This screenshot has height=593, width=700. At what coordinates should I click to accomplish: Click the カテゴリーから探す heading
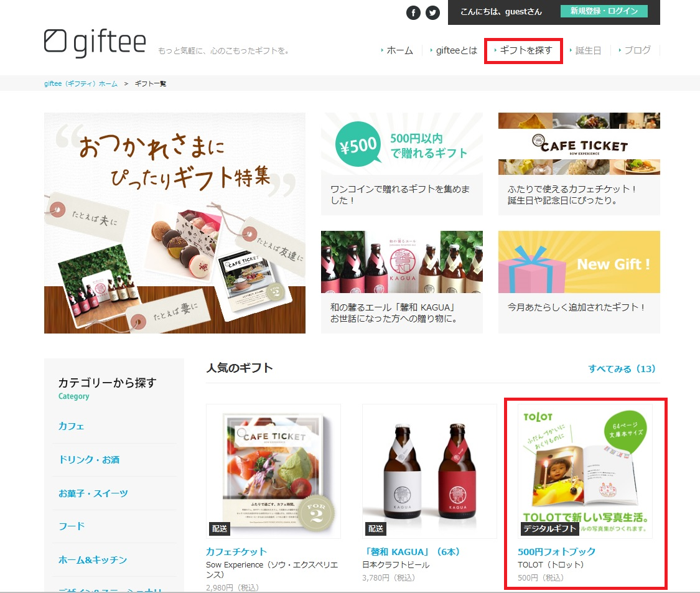click(x=108, y=383)
